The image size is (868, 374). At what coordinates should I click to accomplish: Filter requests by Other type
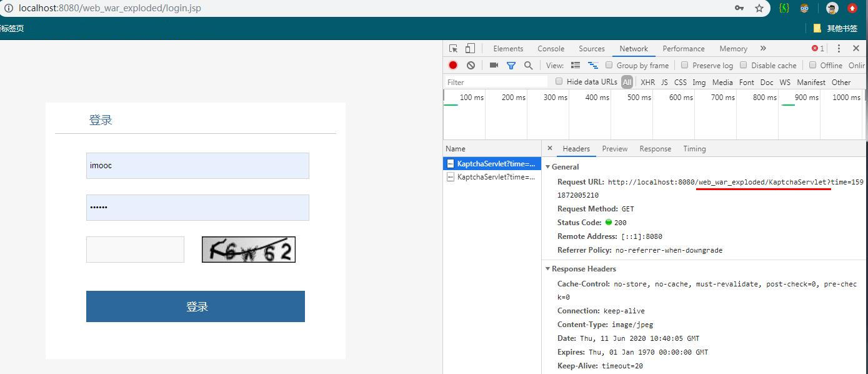coord(841,82)
